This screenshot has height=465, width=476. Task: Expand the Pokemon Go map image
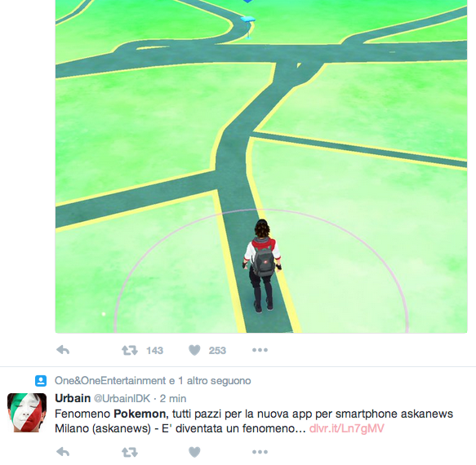261,166
